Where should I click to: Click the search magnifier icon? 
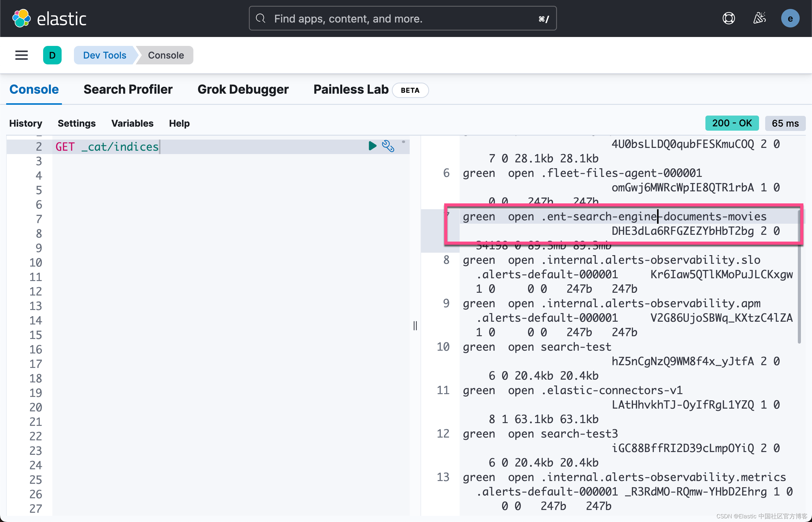coord(260,18)
